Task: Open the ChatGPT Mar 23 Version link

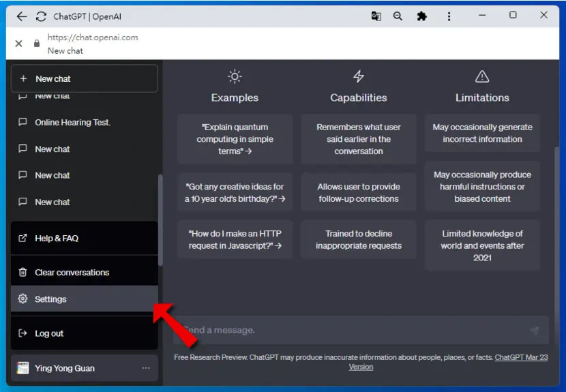Action: point(448,362)
